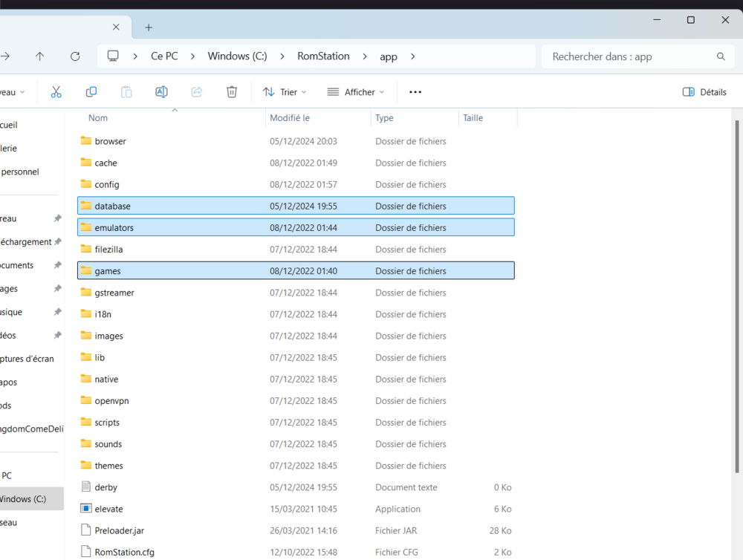Open new tab with plus icon
Viewport: 743px width, 560px height.
149,27
